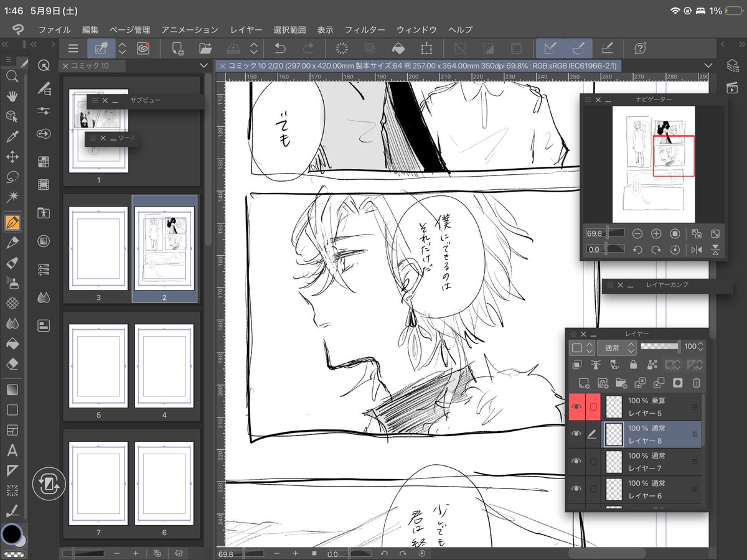Image resolution: width=747 pixels, height=560 pixels.
Task: Select the Zoom magnifier tool
Action: point(12,76)
